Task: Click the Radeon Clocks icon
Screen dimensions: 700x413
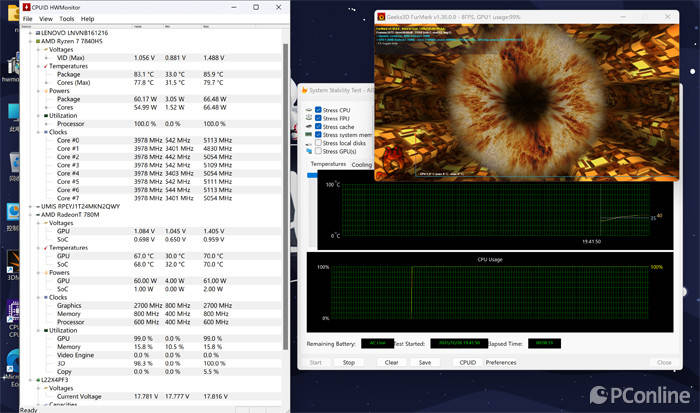Action: tap(46, 297)
